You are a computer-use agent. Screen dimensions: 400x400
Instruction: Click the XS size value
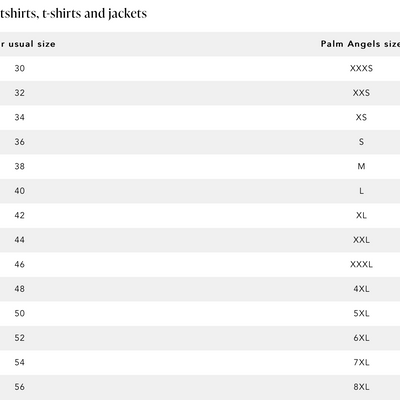coord(361,117)
